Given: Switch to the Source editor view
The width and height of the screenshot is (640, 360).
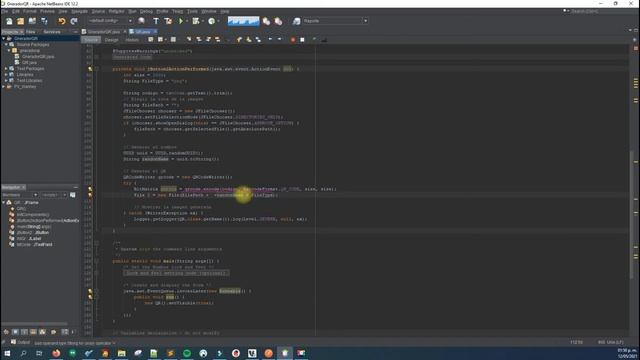Looking at the screenshot, I should point(91,40).
